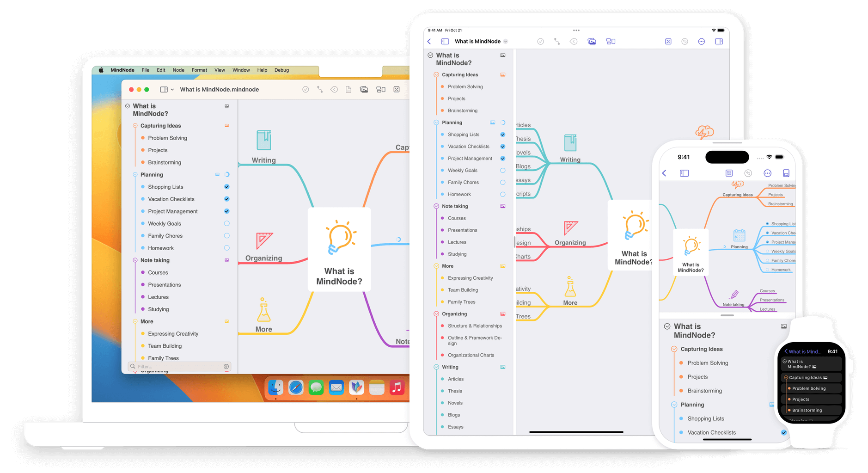Tap the more options ellipsis on the iPhone
The width and height of the screenshot is (868, 473).
767,173
